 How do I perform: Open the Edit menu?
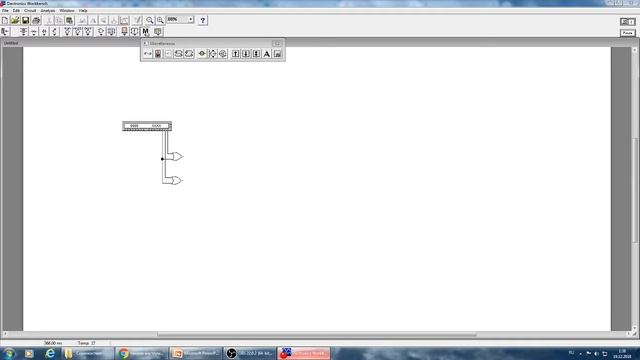pyautogui.click(x=16, y=11)
